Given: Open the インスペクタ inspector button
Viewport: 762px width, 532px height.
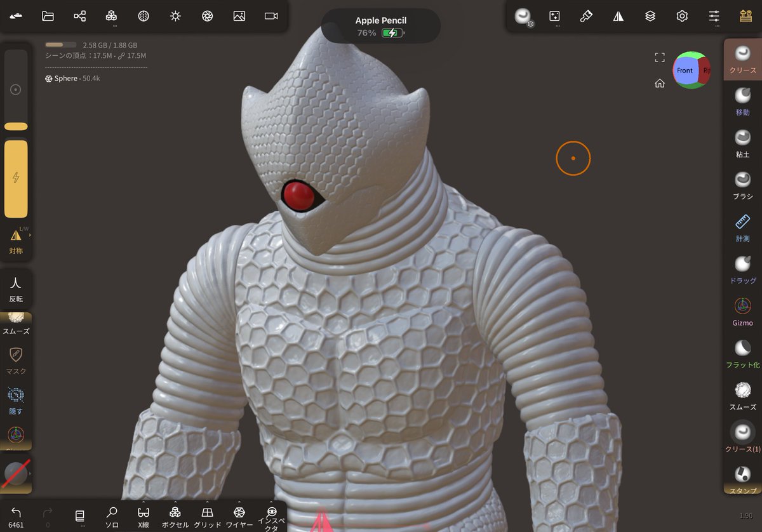Looking at the screenshot, I should pos(271,519).
